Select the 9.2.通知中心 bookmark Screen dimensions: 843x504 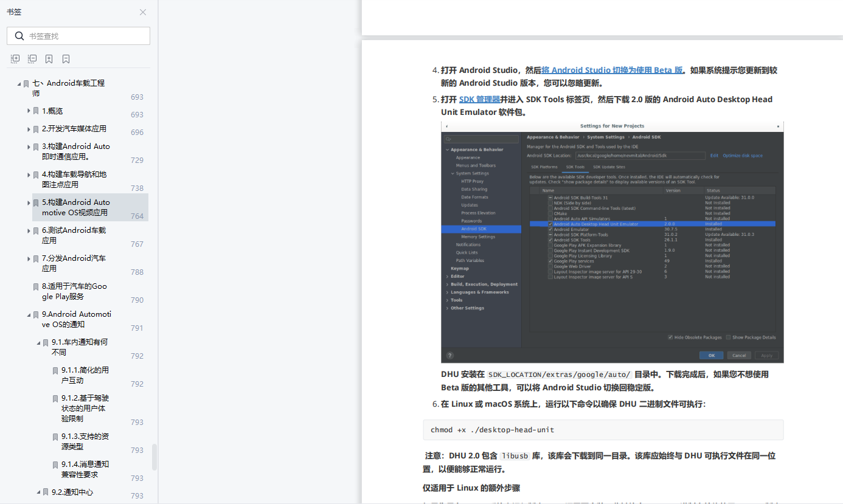click(72, 492)
